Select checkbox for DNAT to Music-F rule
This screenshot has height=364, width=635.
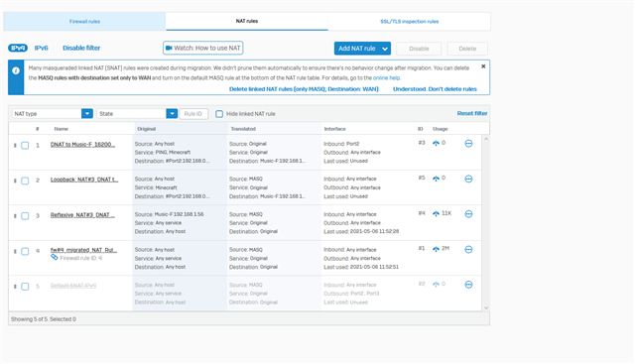25,146
